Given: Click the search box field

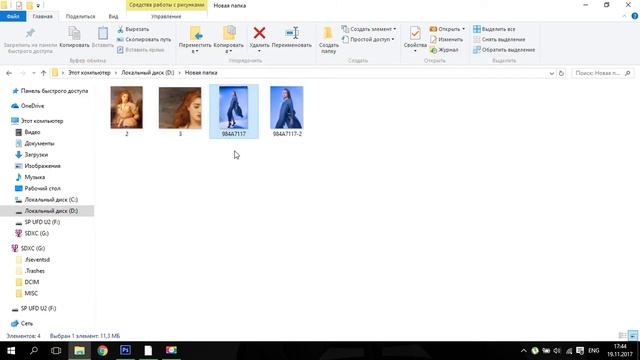Looking at the screenshot, I should [602, 73].
